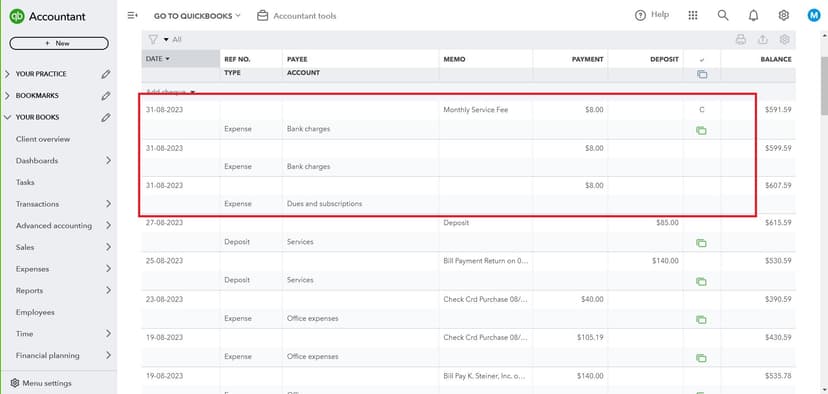Toggle cleared status C on $591.59 row
This screenshot has width=828, height=394.
click(701, 110)
